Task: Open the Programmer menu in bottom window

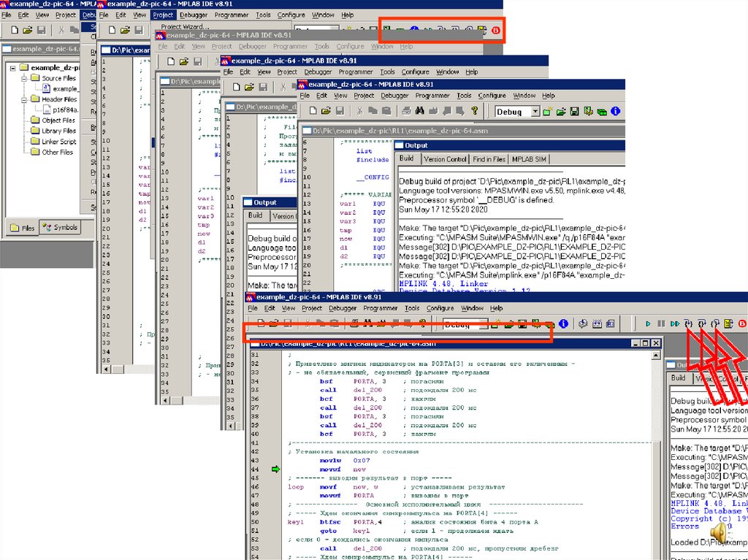Action: [x=380, y=308]
